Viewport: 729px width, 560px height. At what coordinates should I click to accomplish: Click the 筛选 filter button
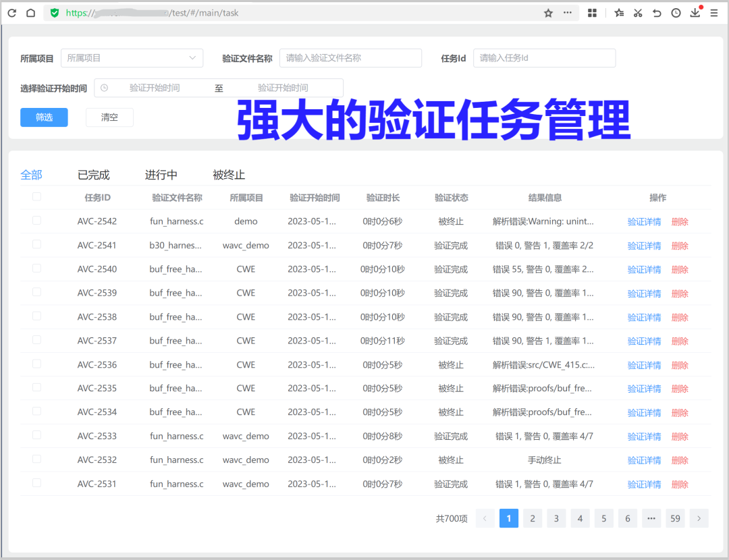tap(44, 117)
